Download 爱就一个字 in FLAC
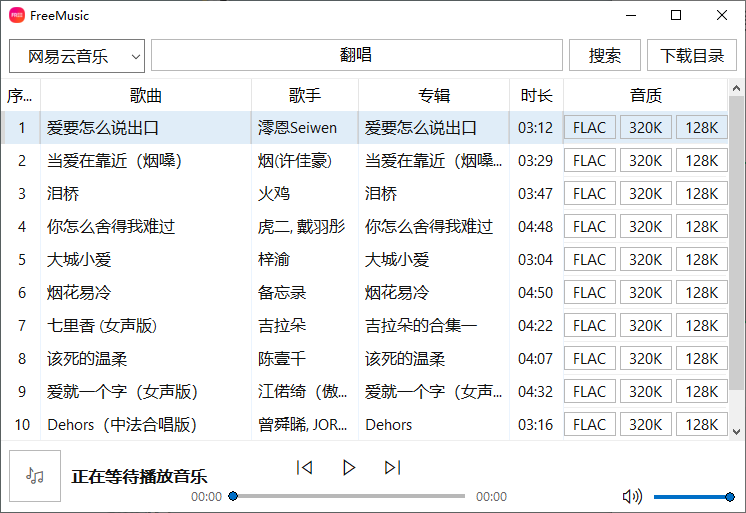Screen dimensions: 746x513 pyautogui.click(x=589, y=391)
